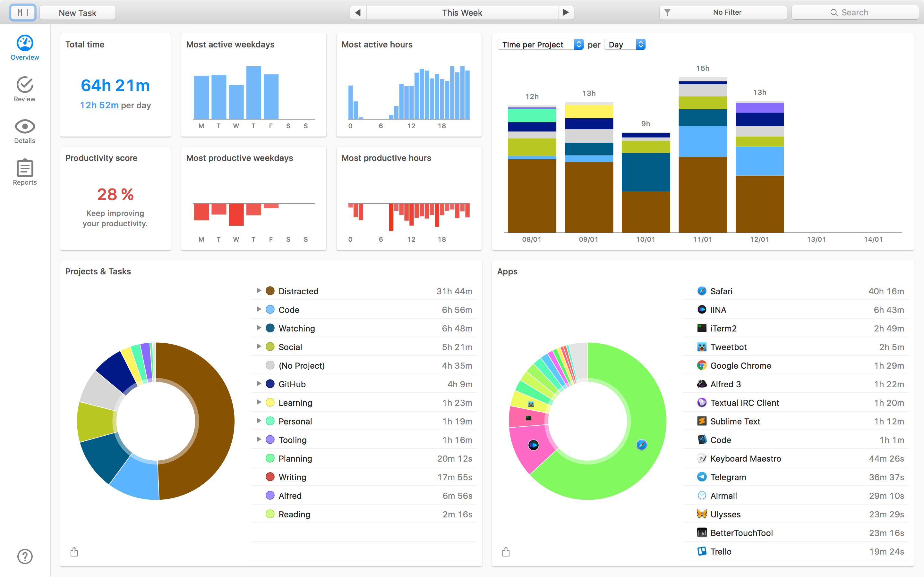Go to next week with right arrow

(x=566, y=13)
